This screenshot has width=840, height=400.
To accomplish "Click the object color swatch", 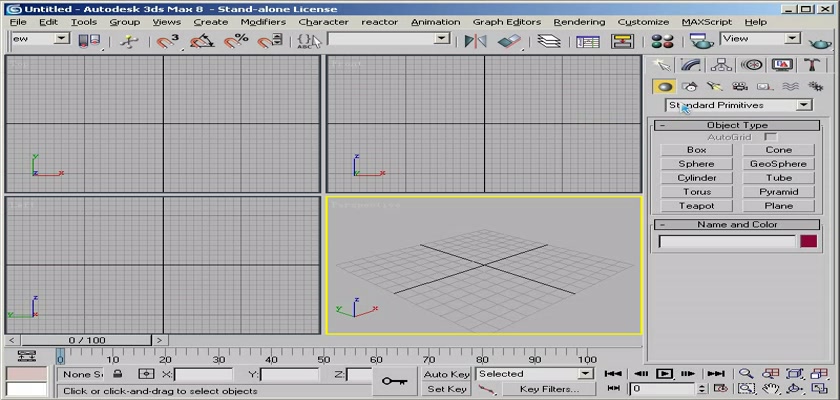I will click(x=807, y=241).
